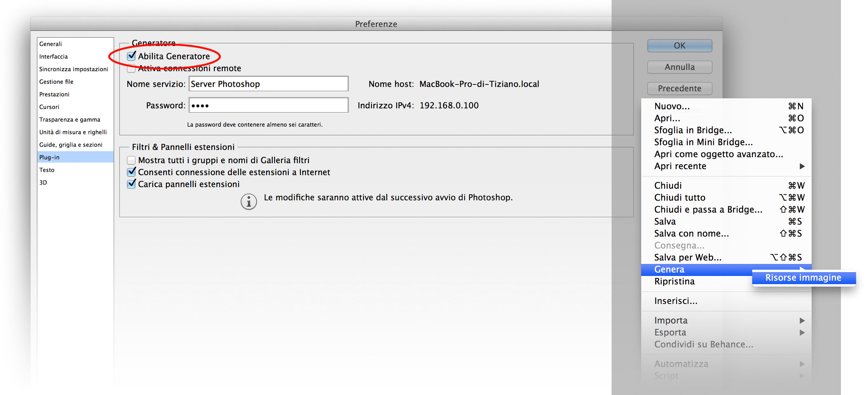
Task: Check Mostra tutti i gruppi Galleria filtri
Action: pos(132,160)
